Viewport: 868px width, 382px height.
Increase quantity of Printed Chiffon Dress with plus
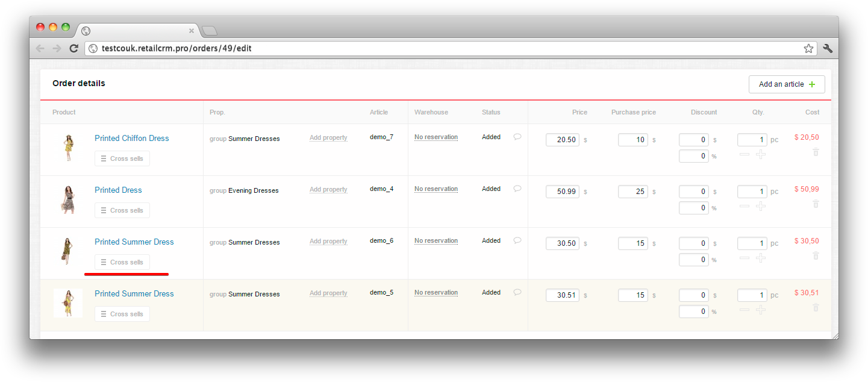(761, 154)
